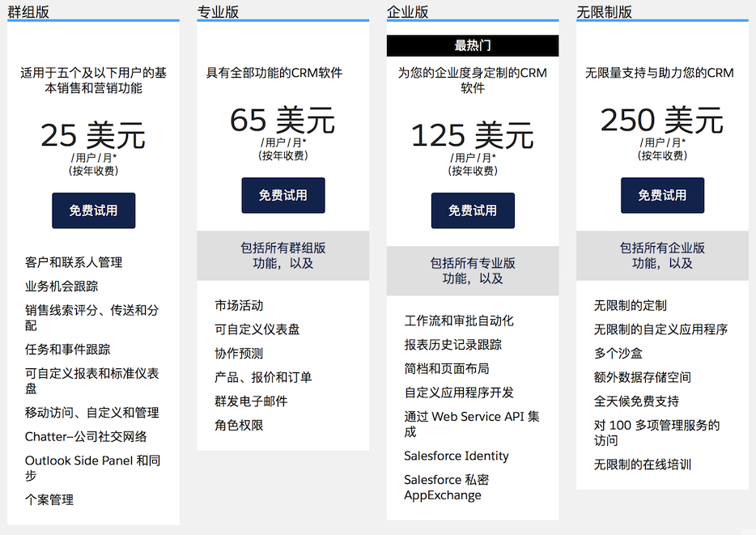Click 包括所有专业版功能 gray banner
Viewport: 756px width, 535px height.
click(x=472, y=270)
